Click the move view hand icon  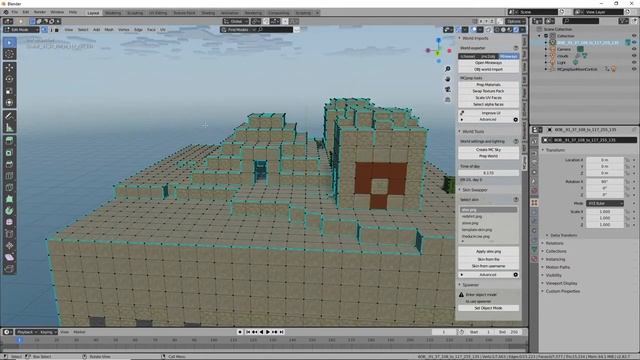(x=448, y=79)
